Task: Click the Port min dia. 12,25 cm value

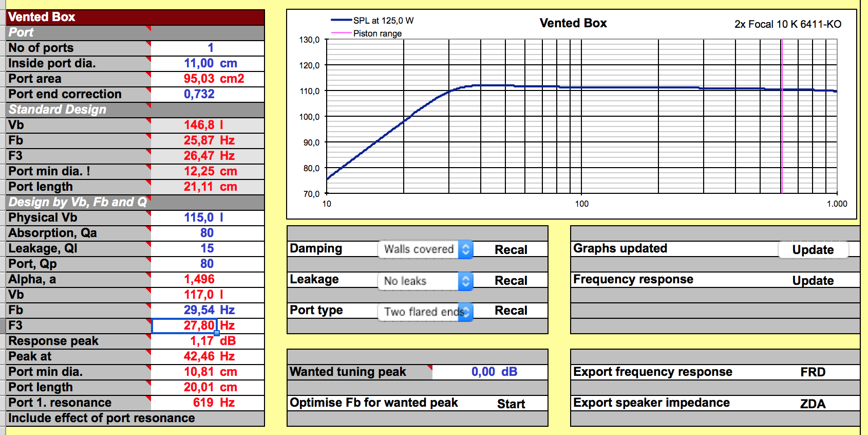Action: click(207, 171)
